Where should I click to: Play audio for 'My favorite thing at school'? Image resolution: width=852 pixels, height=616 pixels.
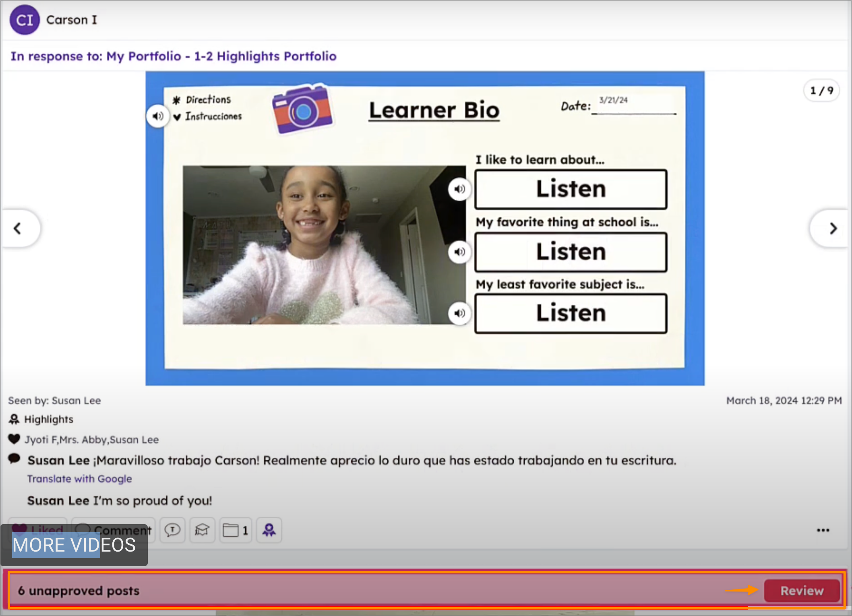coord(459,251)
